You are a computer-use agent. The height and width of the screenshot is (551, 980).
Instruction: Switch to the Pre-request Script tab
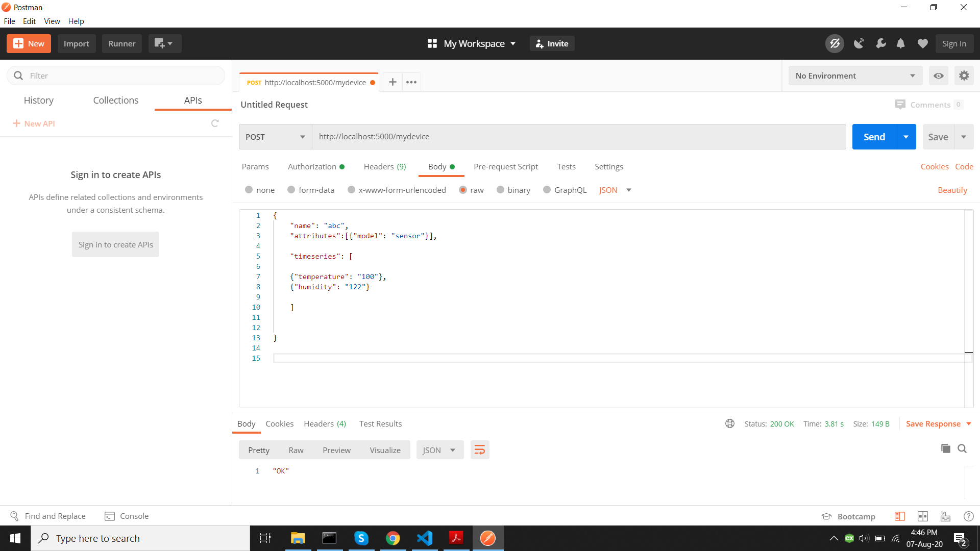point(506,166)
